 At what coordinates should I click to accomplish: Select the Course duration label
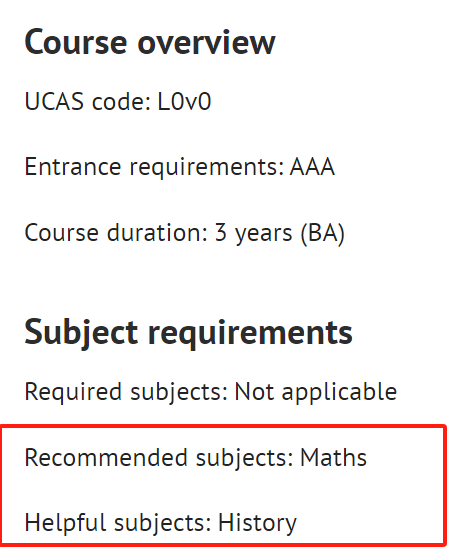116,233
